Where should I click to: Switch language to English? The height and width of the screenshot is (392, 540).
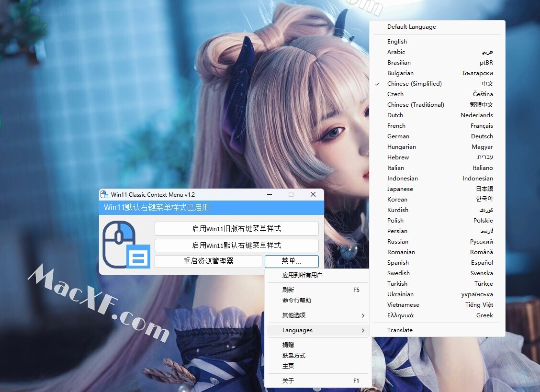coord(397,42)
